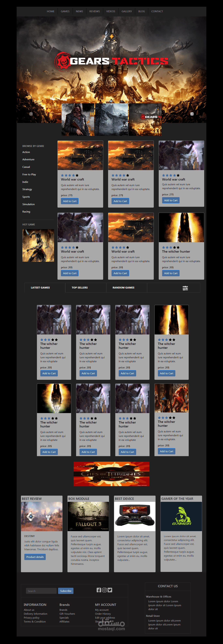Open VIDEOS nav item

(x=111, y=11)
